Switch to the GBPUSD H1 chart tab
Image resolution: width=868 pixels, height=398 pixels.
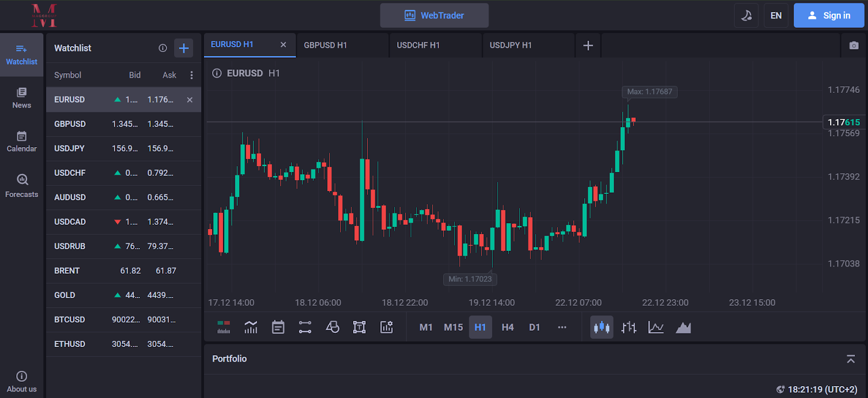pos(325,45)
